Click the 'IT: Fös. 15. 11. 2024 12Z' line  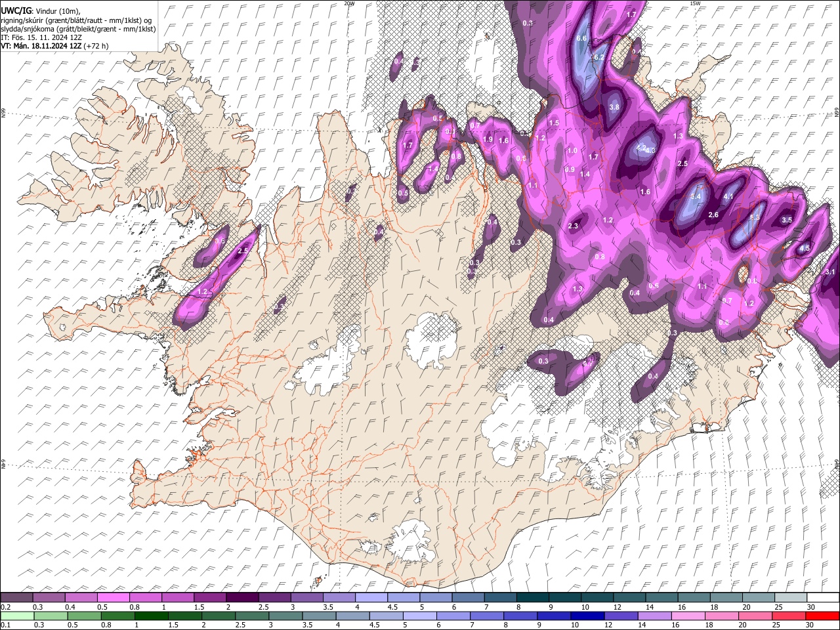(x=41, y=37)
